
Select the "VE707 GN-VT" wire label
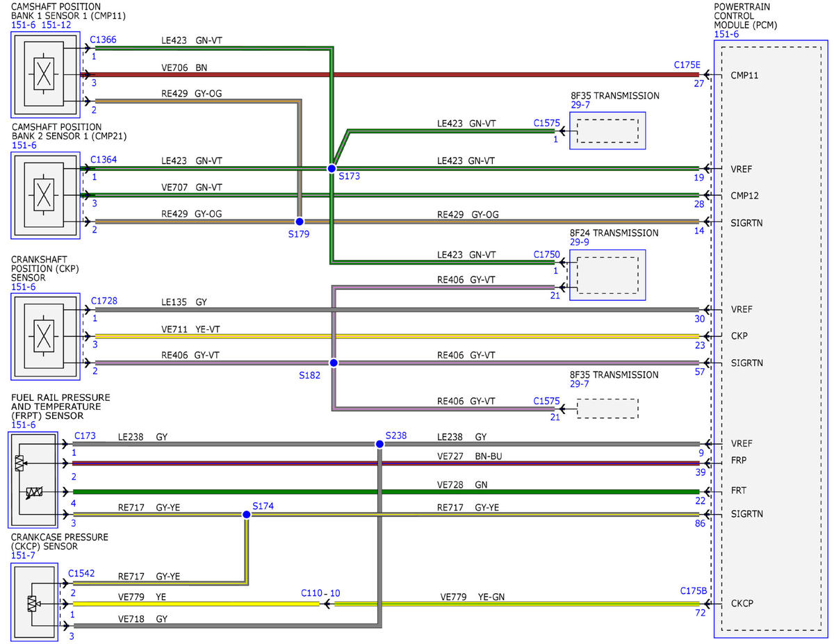192,188
